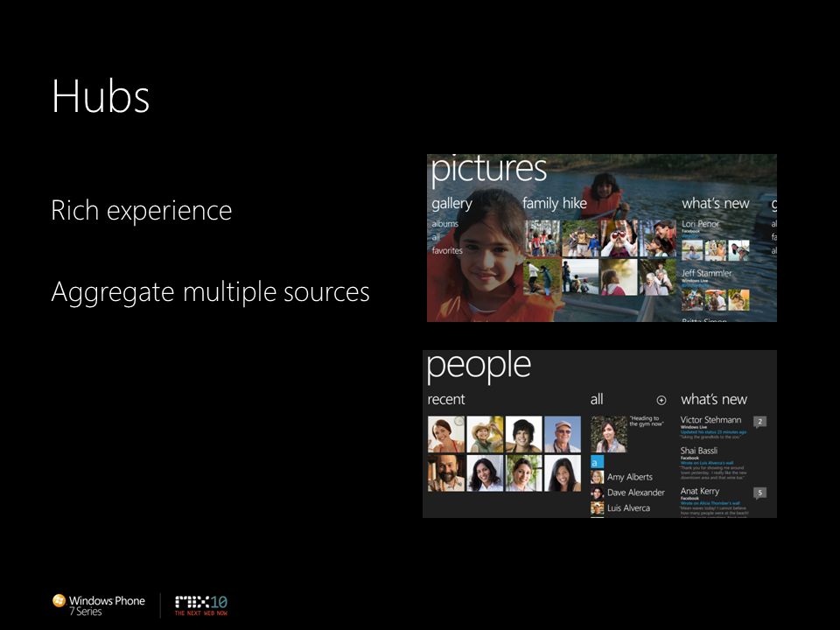Image resolution: width=840 pixels, height=630 pixels.
Task: Open the all section in people hub
Action: pos(597,399)
